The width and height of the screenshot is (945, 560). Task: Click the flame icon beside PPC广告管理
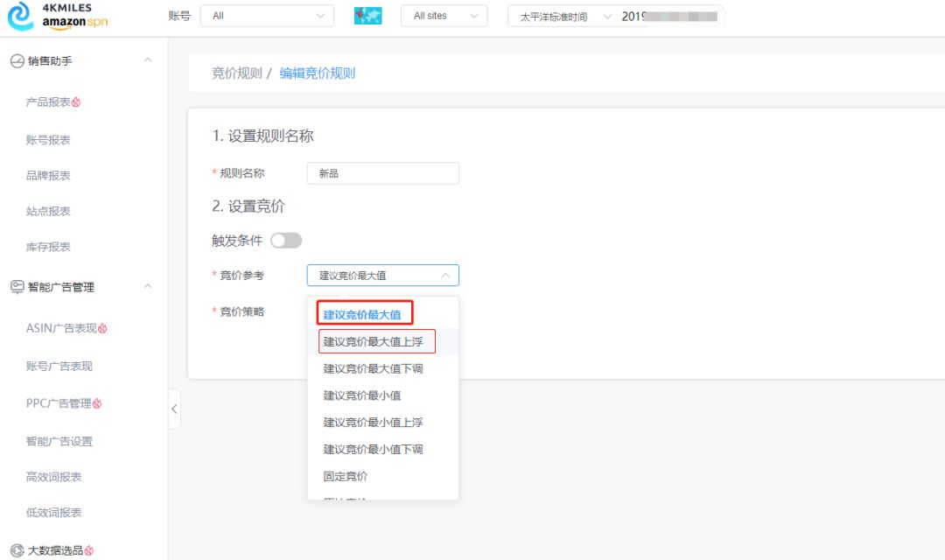click(97, 403)
